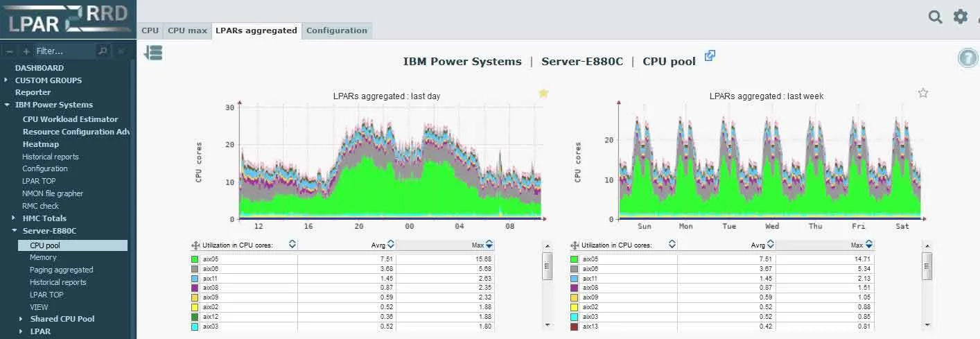This screenshot has height=339, width=980.
Task: Open DASHBOARD in the sidebar
Action: tap(40, 68)
